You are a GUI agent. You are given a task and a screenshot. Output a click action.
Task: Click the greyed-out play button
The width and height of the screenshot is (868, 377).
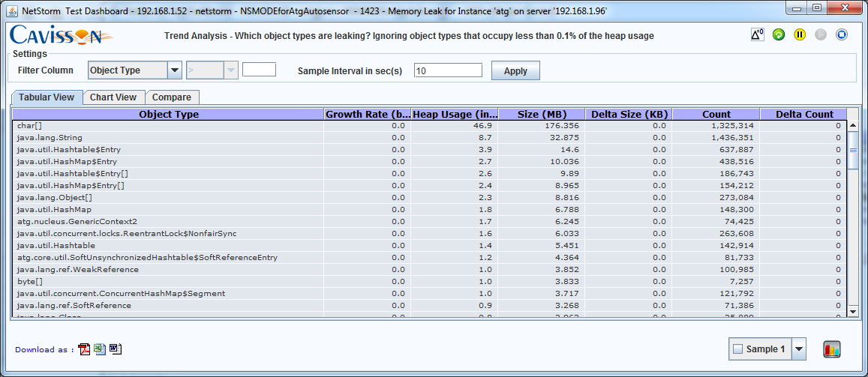(821, 34)
